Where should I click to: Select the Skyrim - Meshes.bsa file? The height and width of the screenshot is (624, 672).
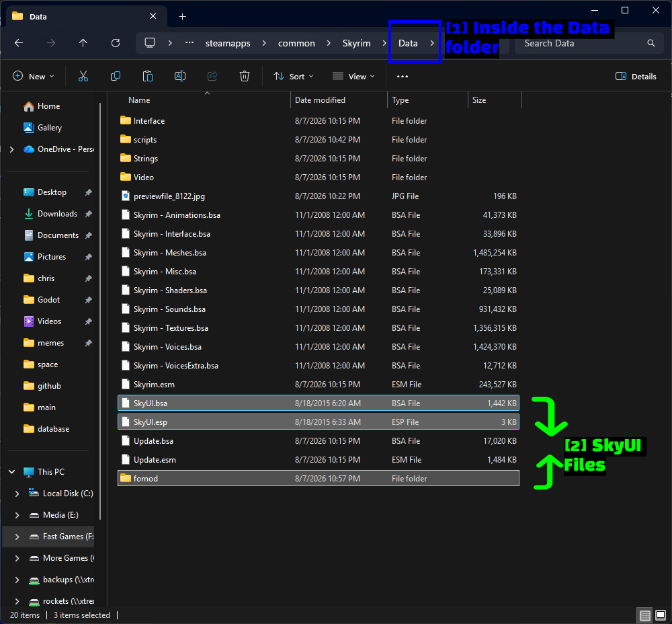pyautogui.click(x=318, y=253)
